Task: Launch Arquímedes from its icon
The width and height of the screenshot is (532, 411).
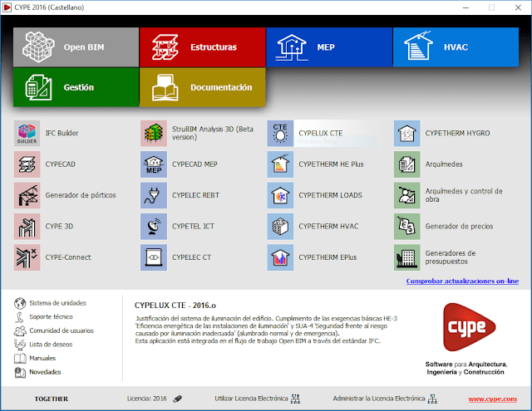Action: click(406, 164)
